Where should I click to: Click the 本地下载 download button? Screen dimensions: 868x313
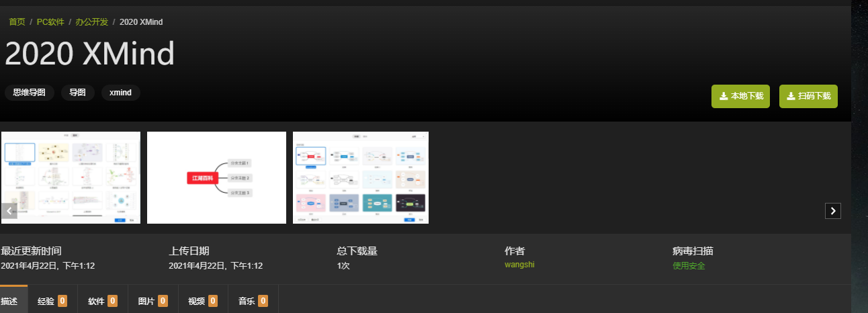point(740,96)
